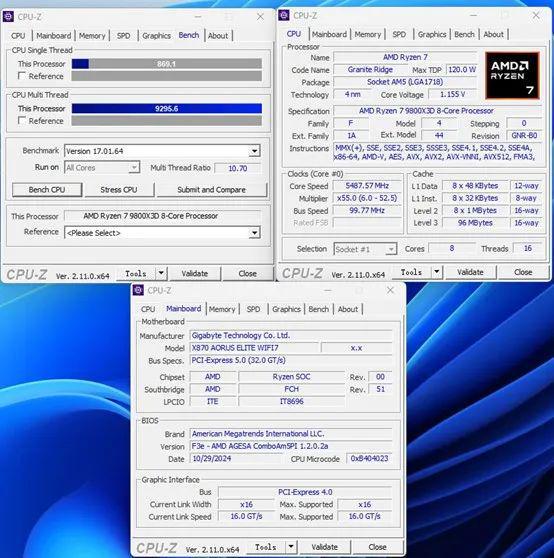Image resolution: width=554 pixels, height=558 pixels.
Task: Click the Stress CPU button
Action: (119, 190)
